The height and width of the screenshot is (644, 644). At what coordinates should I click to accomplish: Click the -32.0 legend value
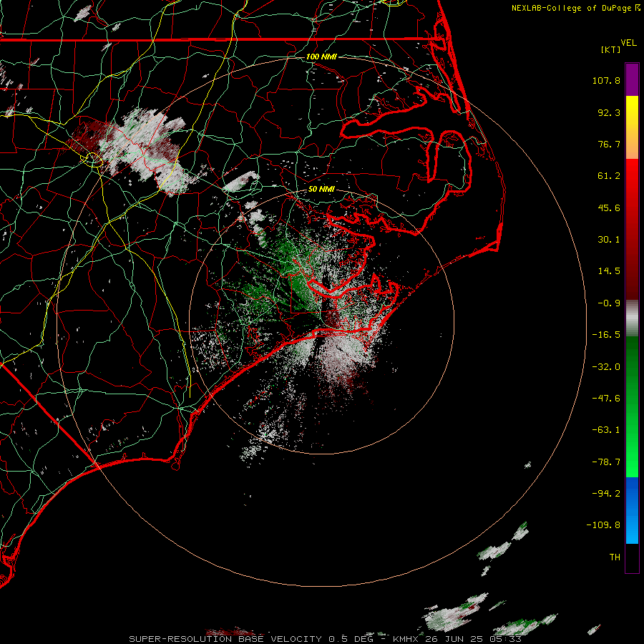click(x=606, y=367)
